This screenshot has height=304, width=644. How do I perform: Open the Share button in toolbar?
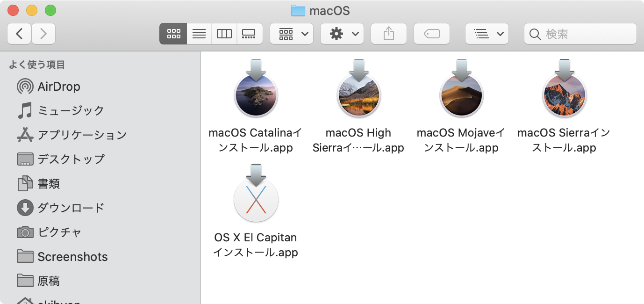pos(388,33)
